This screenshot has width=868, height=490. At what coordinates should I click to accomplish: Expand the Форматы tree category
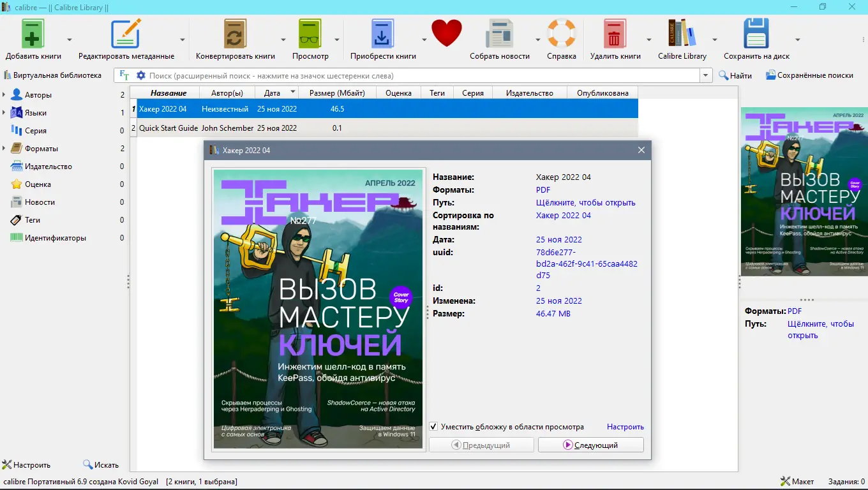click(x=4, y=149)
